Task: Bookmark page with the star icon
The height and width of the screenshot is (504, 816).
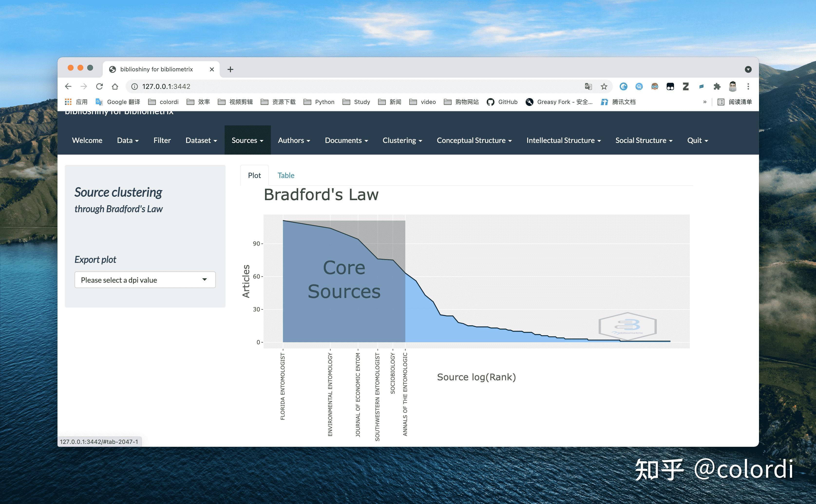Action: (x=604, y=87)
